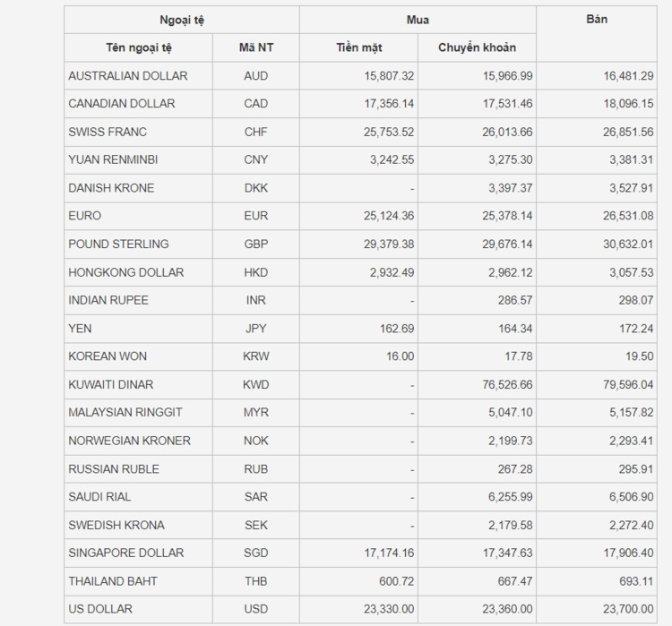This screenshot has width=672, height=626.
Task: Click the AUD currency code
Action: [x=256, y=76]
